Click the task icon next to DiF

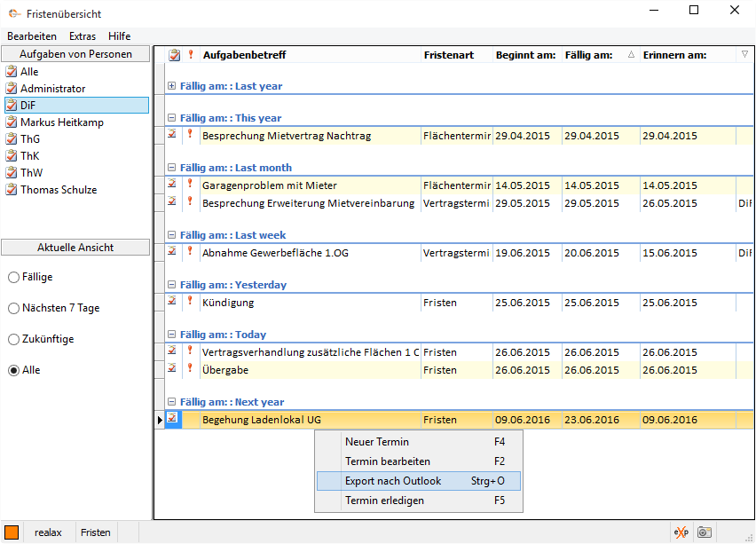click(12, 106)
